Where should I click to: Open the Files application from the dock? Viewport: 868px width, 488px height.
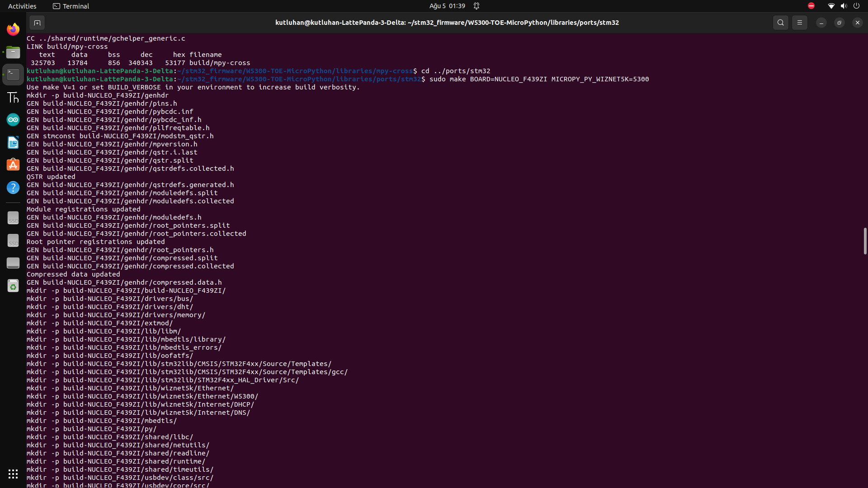pyautogui.click(x=13, y=52)
